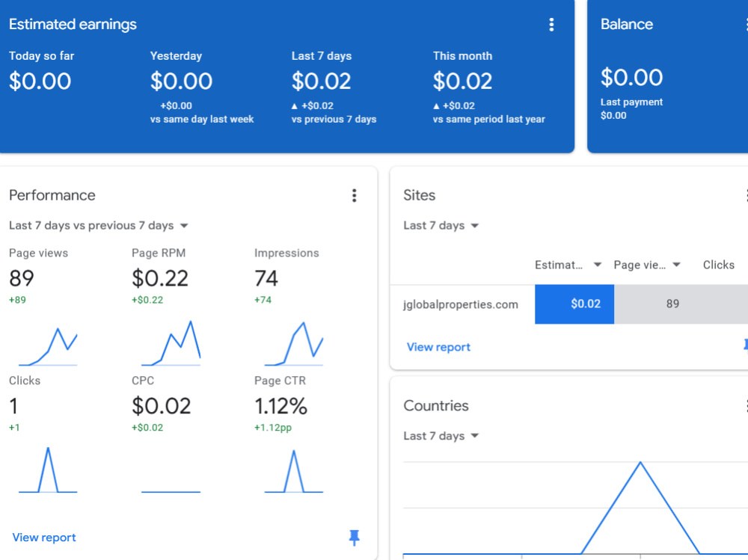Select the This month $0.02 earnings

point(463,81)
